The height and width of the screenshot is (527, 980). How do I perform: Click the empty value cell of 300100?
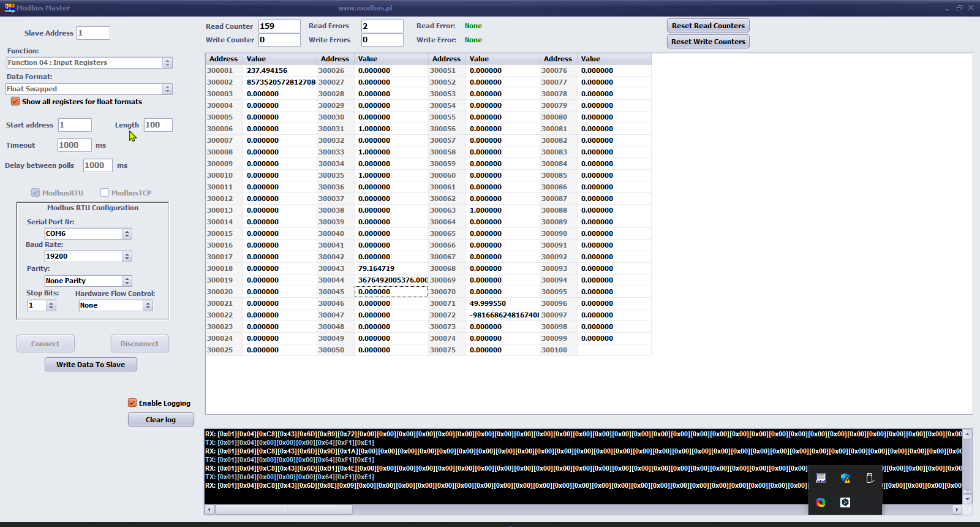point(614,350)
